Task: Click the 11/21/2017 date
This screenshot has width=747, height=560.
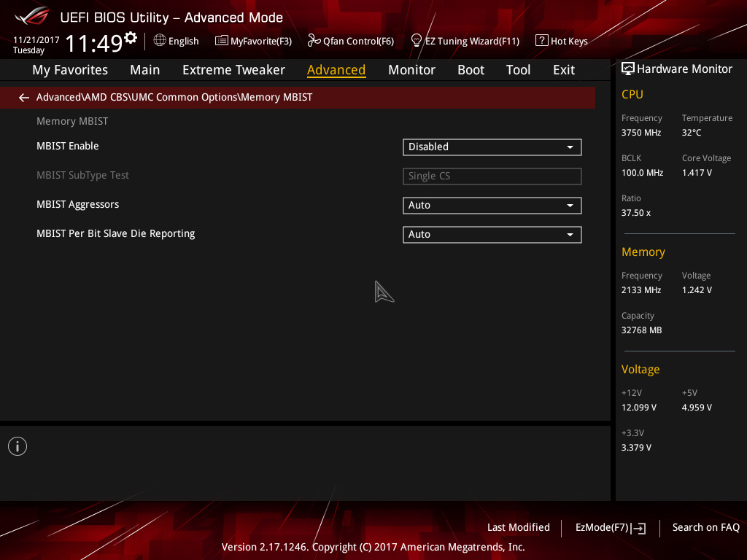Action: pos(36,40)
